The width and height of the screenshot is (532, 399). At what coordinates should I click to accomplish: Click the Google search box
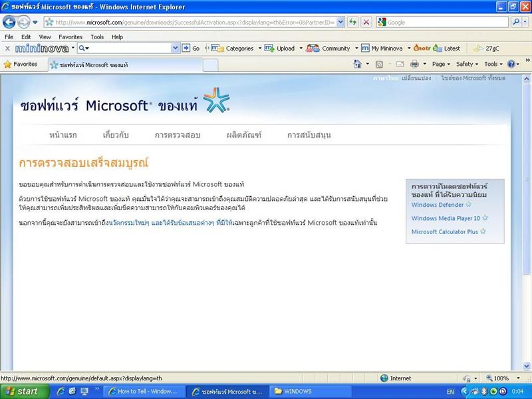442,23
